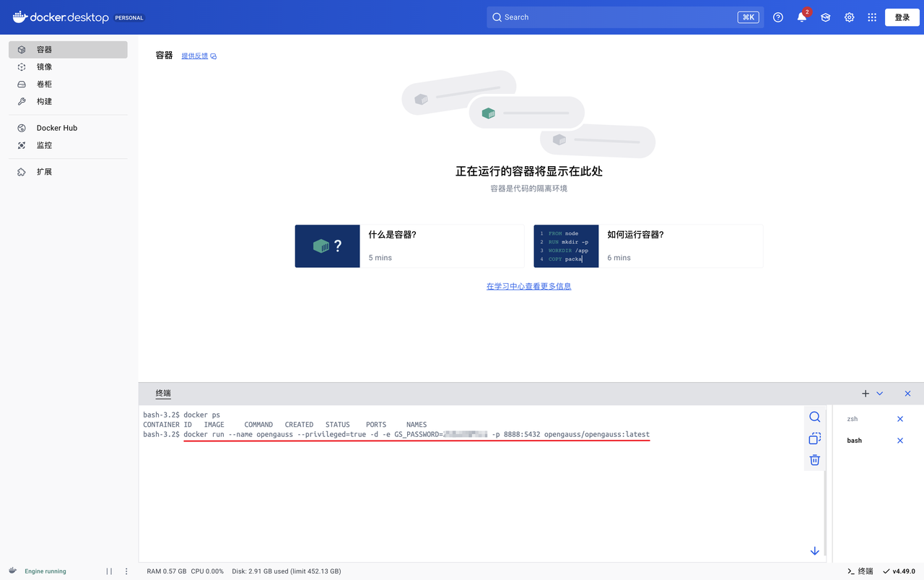The width and height of the screenshot is (924, 580).
Task: Open the 扩展 (Extensions) section
Action: [43, 171]
